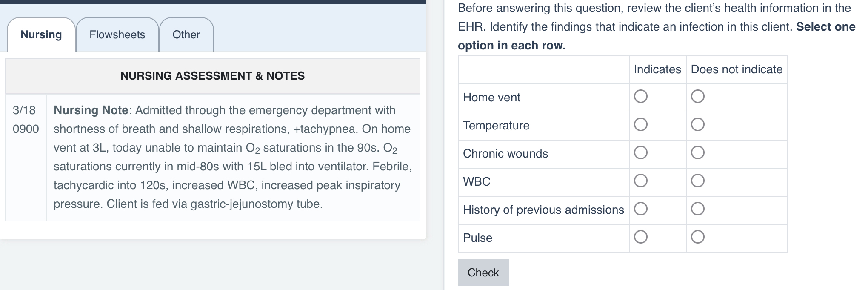Mark Chronic wounds as Indicates

tap(640, 153)
